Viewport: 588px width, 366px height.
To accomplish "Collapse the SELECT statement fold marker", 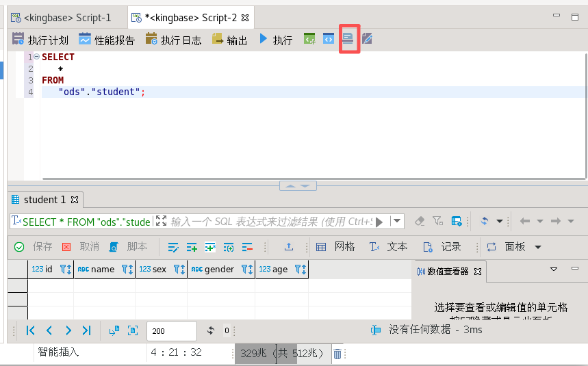I will coord(36,57).
